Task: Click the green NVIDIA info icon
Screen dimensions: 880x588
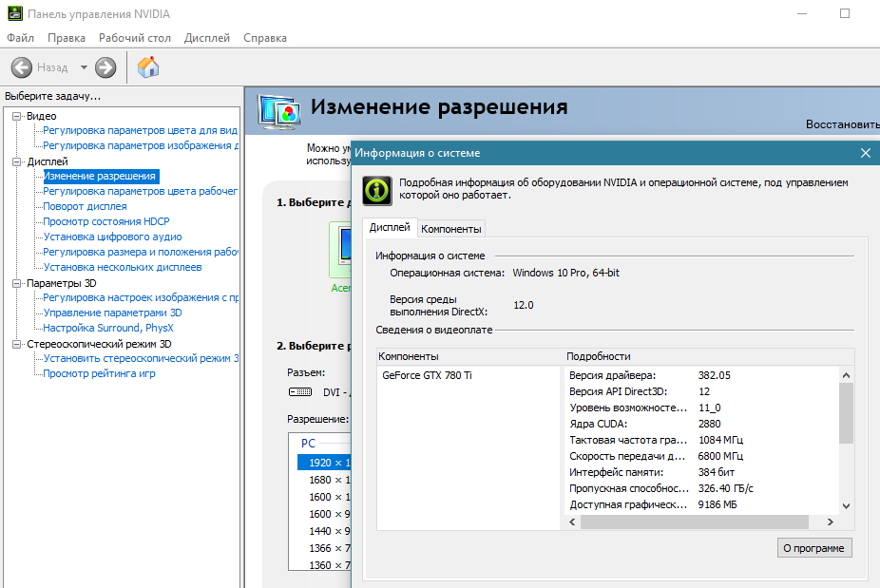Action: 378,188
